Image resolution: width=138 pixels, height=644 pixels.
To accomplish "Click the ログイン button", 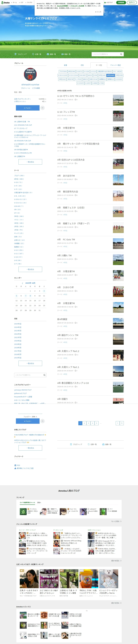I will coord(132,2).
